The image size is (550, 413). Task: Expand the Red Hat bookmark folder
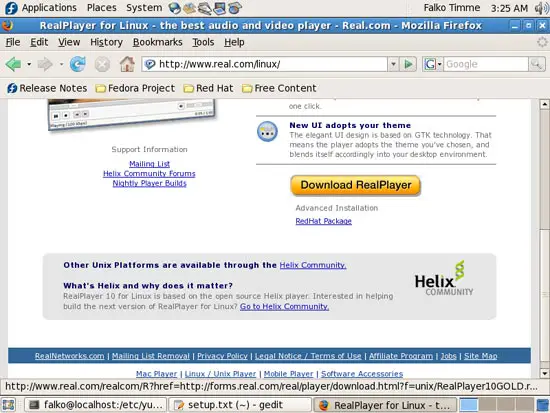[x=208, y=88]
